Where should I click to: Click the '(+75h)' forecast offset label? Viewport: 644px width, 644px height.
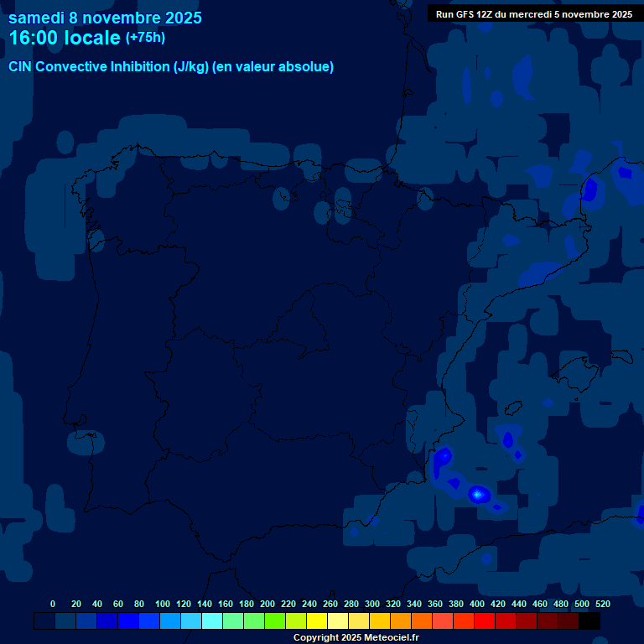(145, 38)
